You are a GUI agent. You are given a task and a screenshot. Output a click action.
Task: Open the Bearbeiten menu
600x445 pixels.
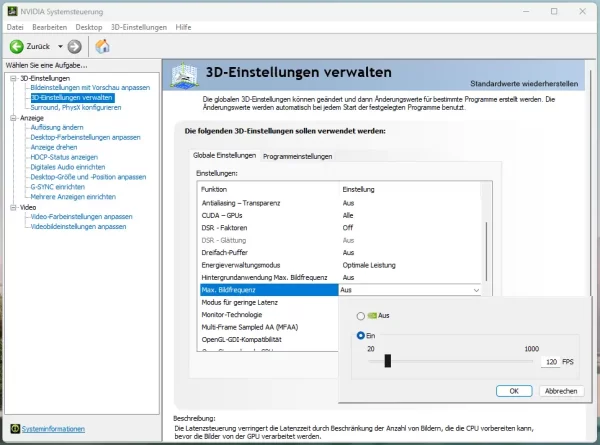(49, 27)
